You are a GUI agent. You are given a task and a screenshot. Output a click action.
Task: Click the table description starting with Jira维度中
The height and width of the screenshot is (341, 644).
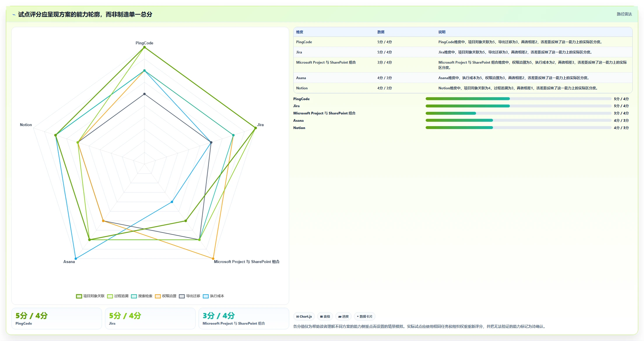pos(515,52)
